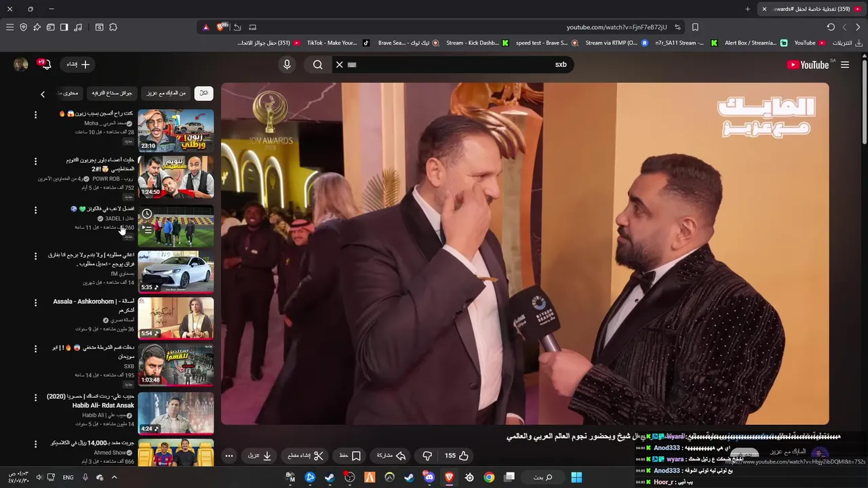Click the YouTube logo

808,64
